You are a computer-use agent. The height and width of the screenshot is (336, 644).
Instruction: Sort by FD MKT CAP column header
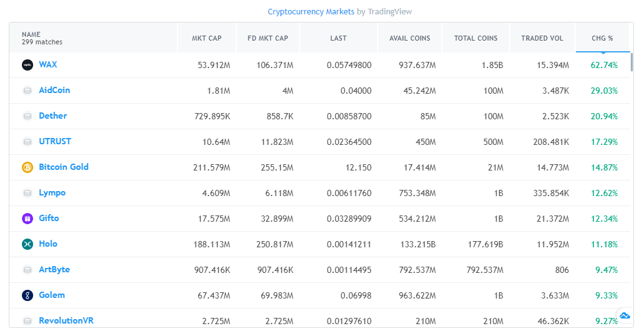pyautogui.click(x=268, y=38)
